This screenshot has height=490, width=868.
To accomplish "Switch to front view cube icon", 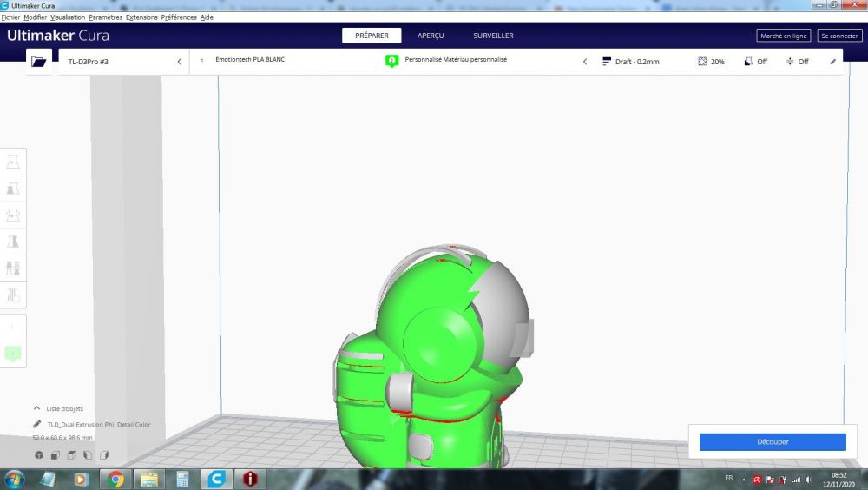I will point(56,455).
